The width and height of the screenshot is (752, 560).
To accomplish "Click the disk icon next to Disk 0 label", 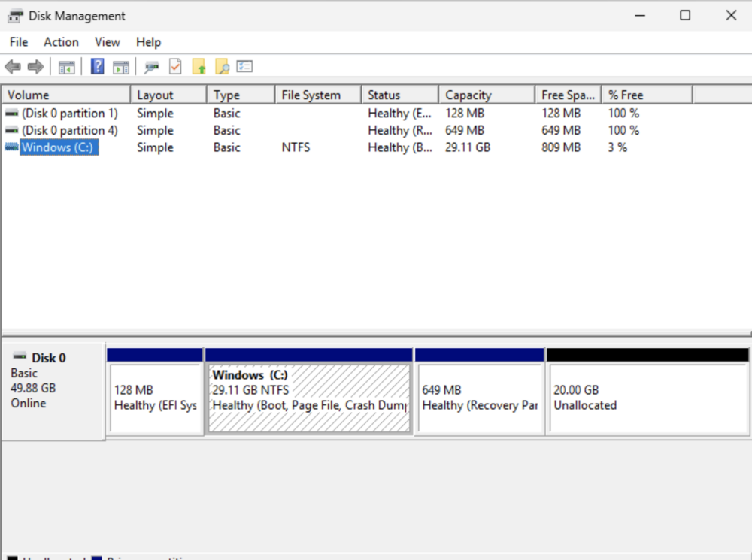I will point(20,356).
